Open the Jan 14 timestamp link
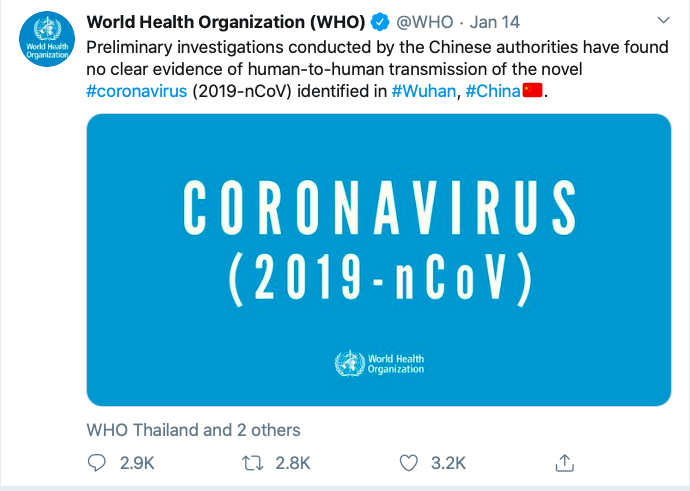690x491 pixels. coord(492,23)
